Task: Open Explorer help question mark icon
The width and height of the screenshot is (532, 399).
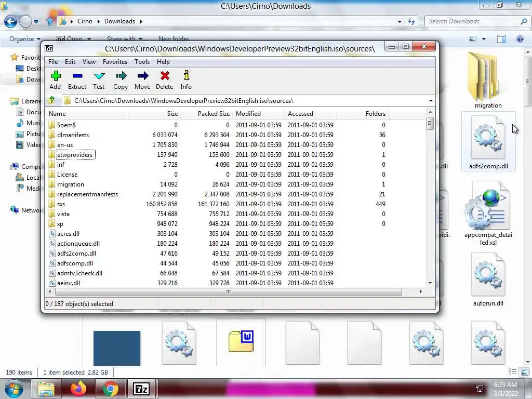Action: [520, 39]
